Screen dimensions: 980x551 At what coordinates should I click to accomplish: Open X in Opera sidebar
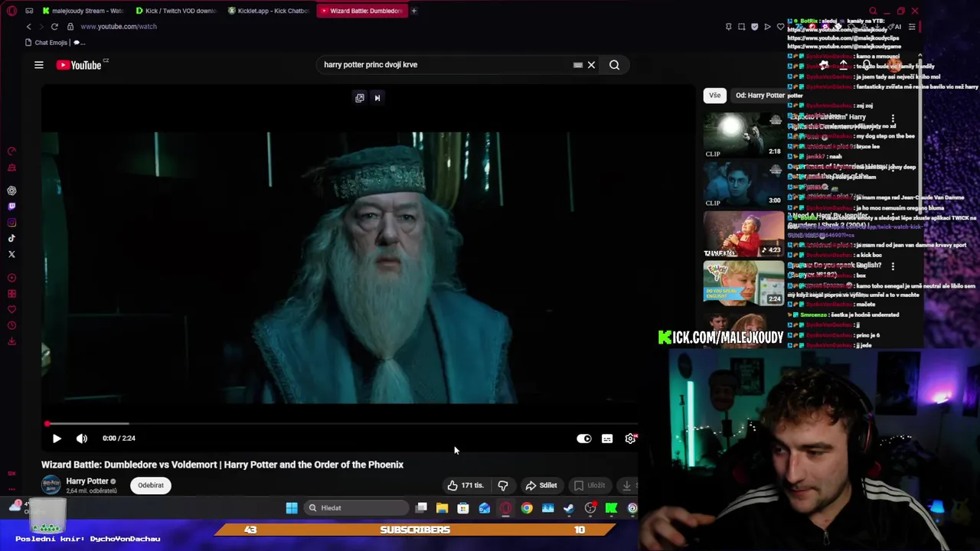(x=11, y=254)
